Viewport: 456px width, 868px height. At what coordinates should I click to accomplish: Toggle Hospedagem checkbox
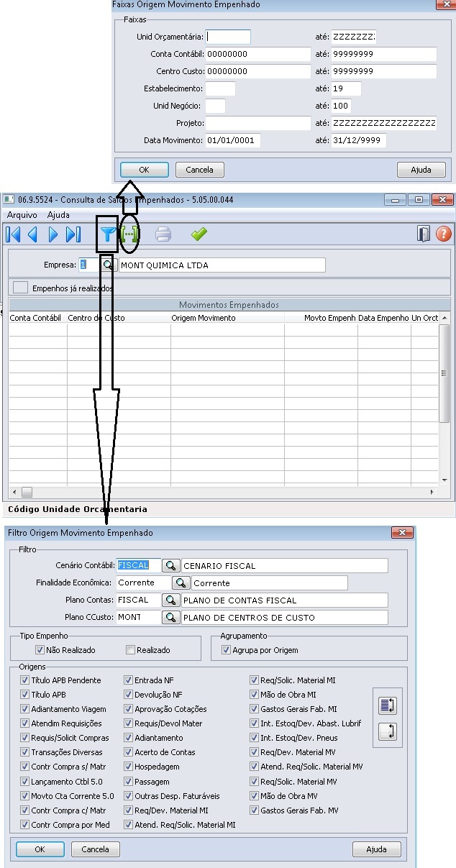(129, 767)
